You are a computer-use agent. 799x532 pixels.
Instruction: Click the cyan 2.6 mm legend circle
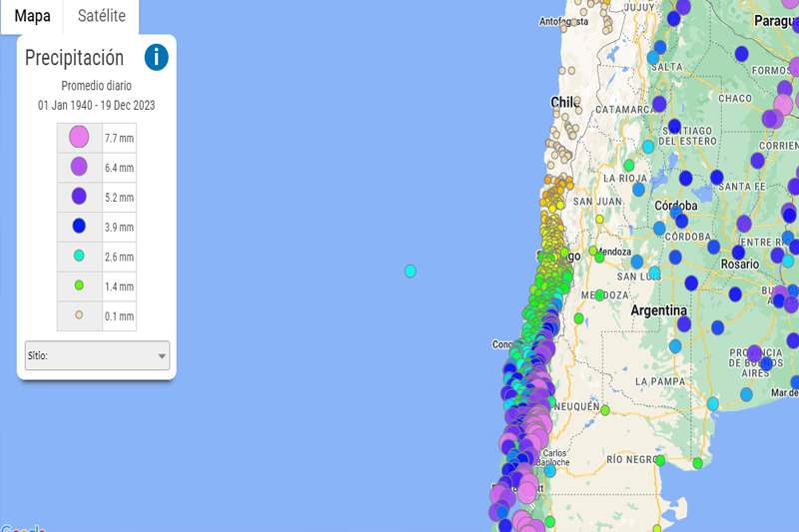[79, 257]
